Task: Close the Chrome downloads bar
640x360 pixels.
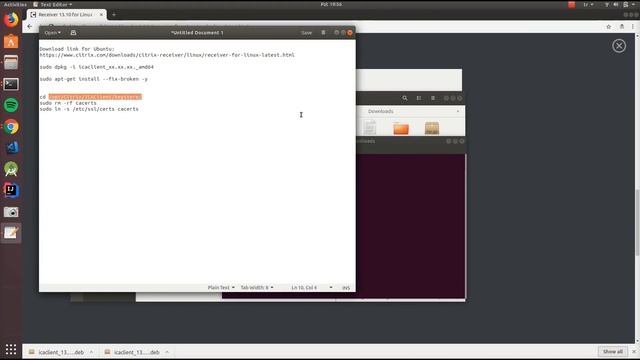Action: 634,352
